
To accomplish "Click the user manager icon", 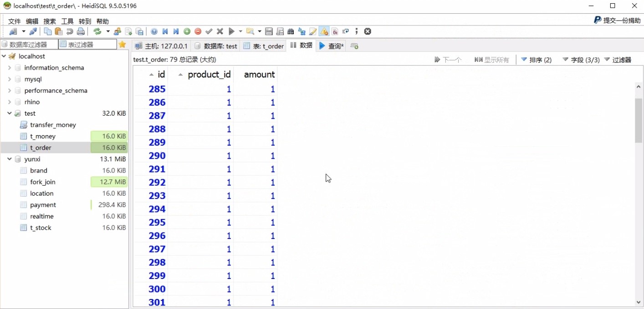I will [x=118, y=31].
